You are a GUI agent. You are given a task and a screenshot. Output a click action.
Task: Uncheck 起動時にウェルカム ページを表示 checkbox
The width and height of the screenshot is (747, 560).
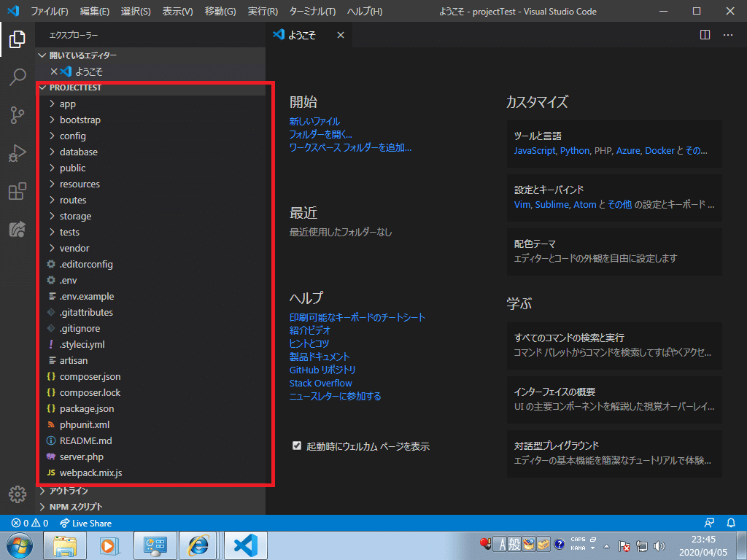297,446
